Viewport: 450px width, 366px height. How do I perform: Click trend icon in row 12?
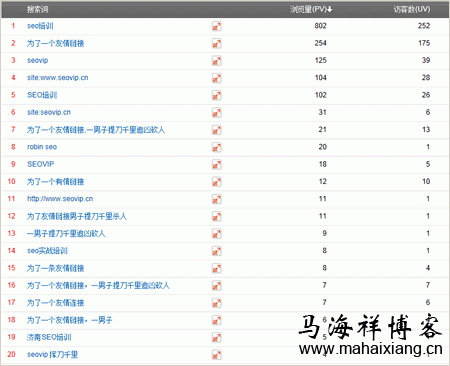[217, 217]
